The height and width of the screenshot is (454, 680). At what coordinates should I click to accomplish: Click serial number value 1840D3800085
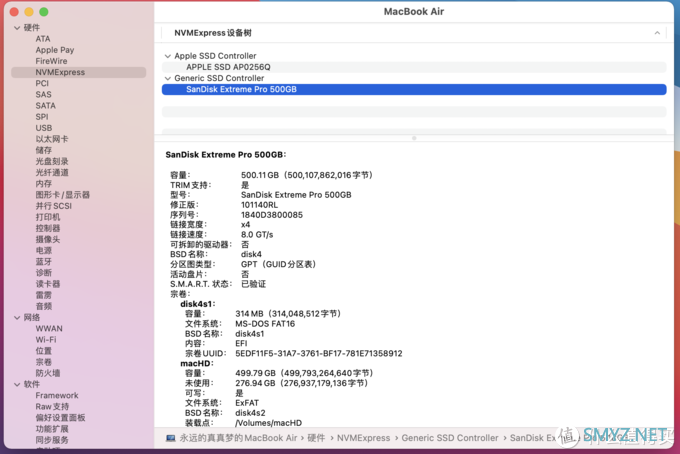pos(272,215)
